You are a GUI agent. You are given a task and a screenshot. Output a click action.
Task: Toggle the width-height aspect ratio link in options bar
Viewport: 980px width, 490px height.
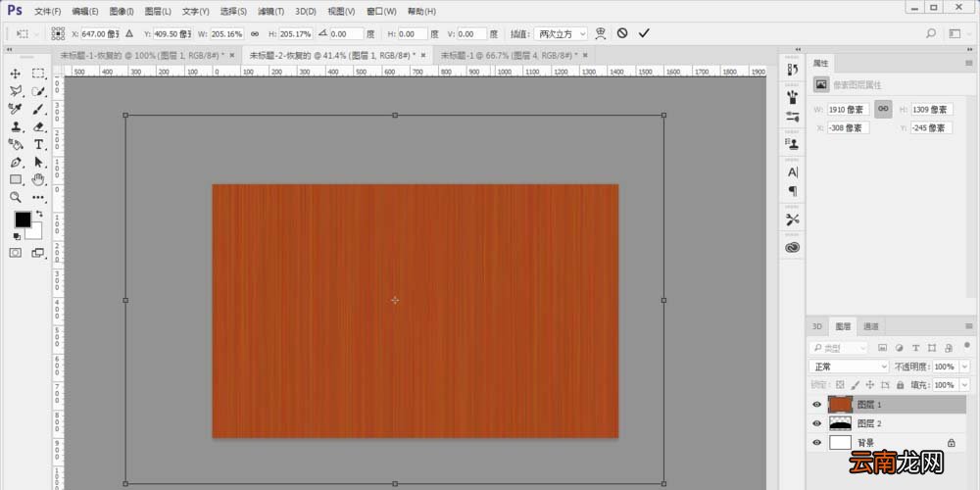(255, 33)
